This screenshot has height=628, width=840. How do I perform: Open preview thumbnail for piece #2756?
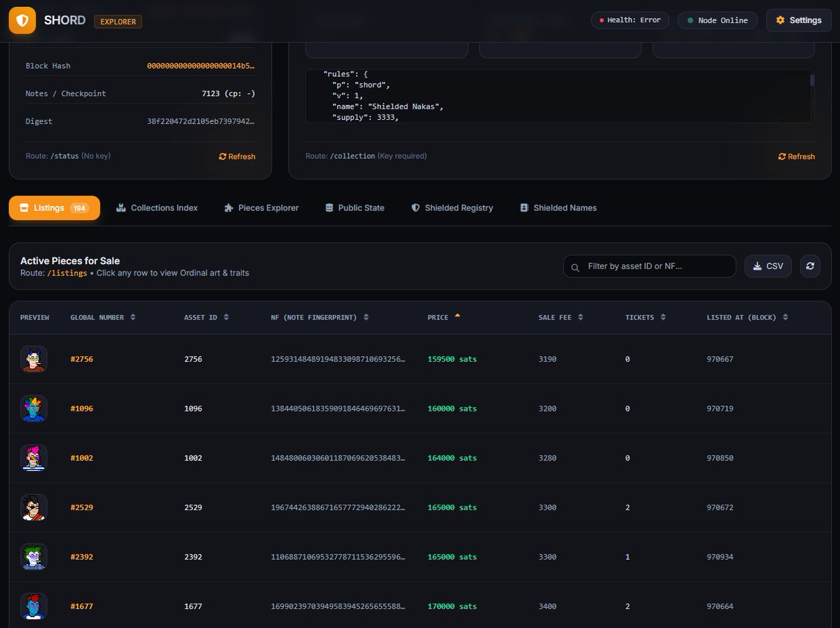[x=34, y=359]
